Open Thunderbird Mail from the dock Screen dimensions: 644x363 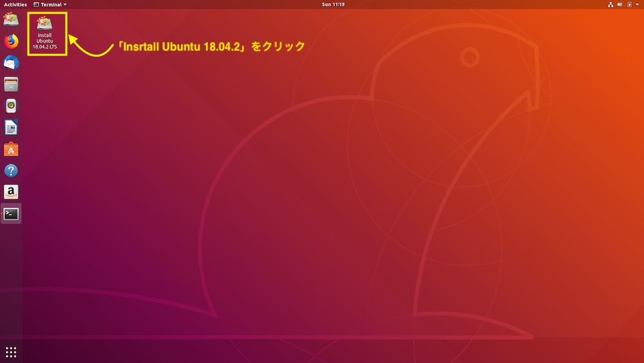(11, 63)
